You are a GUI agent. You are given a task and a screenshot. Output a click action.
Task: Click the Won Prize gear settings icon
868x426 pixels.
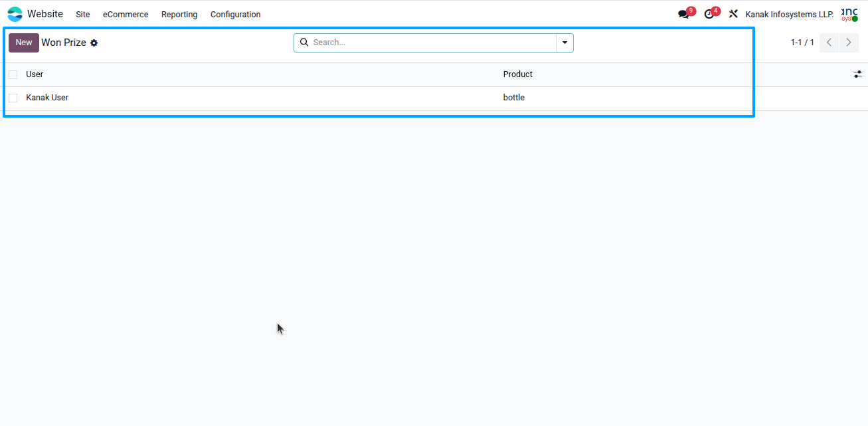(x=94, y=43)
